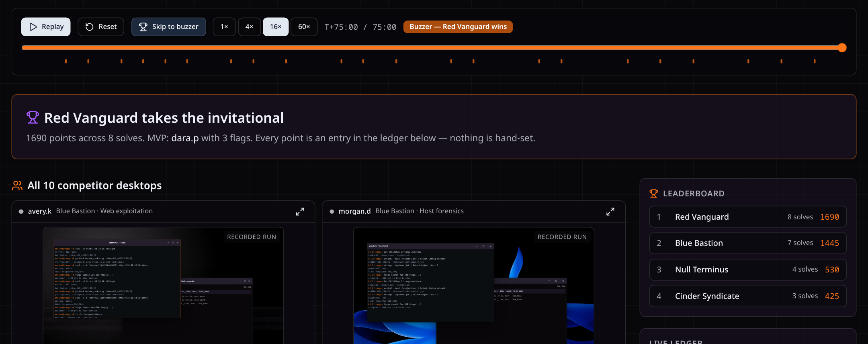Click the last event marker under timeline
Image resolution: width=868 pixels, height=344 pixels.
pyautogui.click(x=815, y=61)
